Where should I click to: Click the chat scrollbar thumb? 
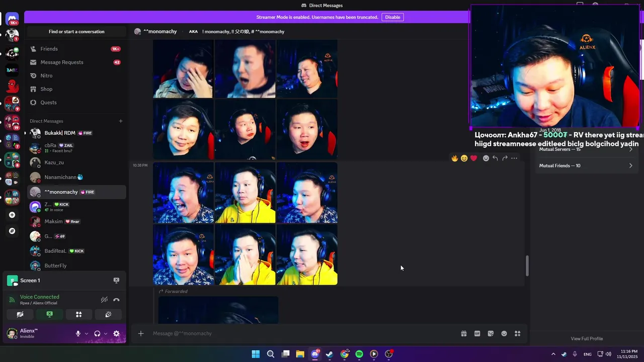coord(527,266)
